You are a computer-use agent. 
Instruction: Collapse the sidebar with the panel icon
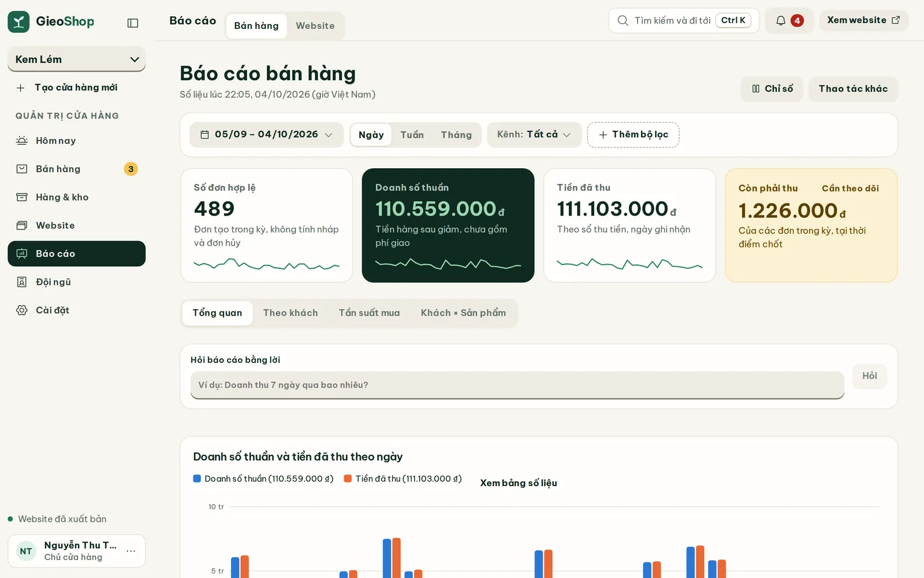133,23
